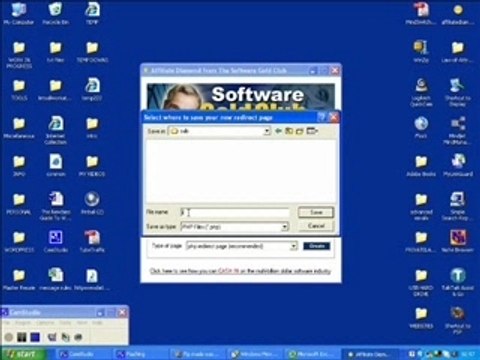Open the Recycle Bin desktop icon
Image resolution: width=480 pixels, height=360 pixels.
pos(55,13)
